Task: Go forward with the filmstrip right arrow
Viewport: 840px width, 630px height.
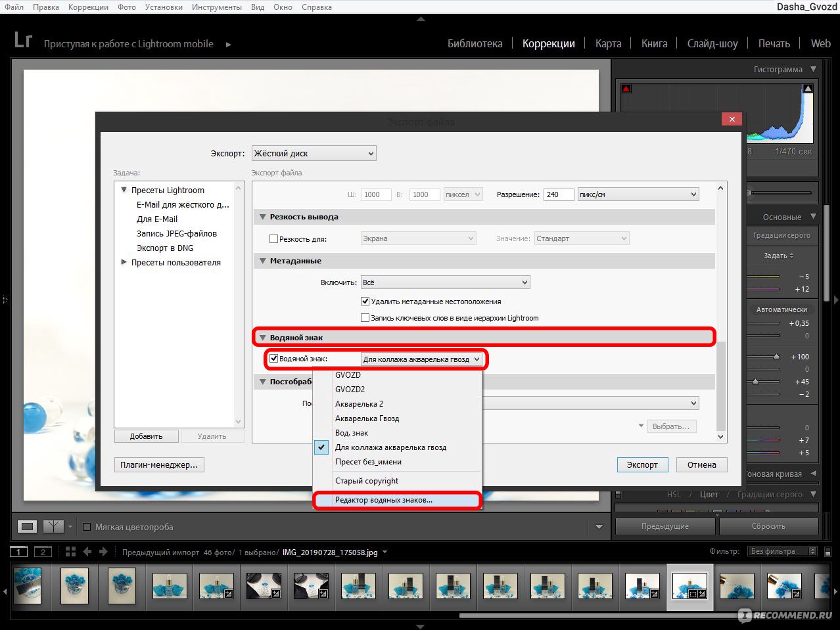Action: coord(103,552)
